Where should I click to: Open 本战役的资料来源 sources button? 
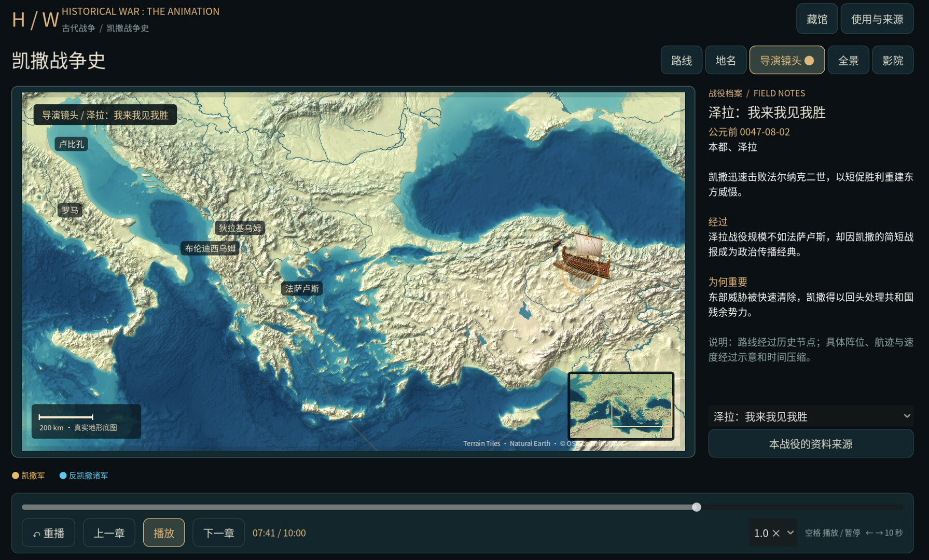pos(811,444)
